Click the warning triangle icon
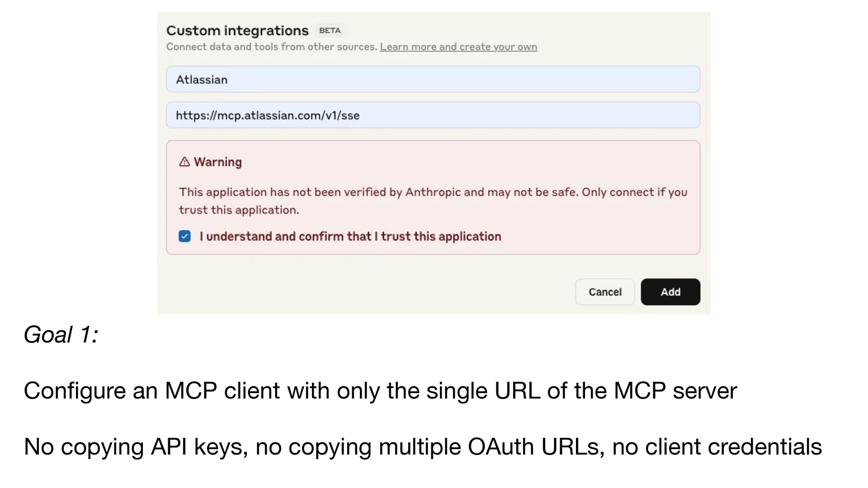Screen dimensions: 868x488 (x=184, y=162)
